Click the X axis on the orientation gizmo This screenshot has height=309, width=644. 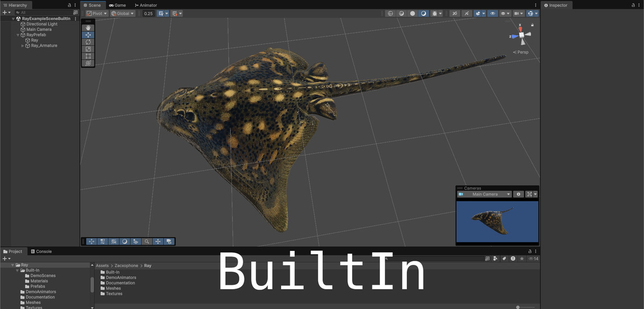[520, 29]
